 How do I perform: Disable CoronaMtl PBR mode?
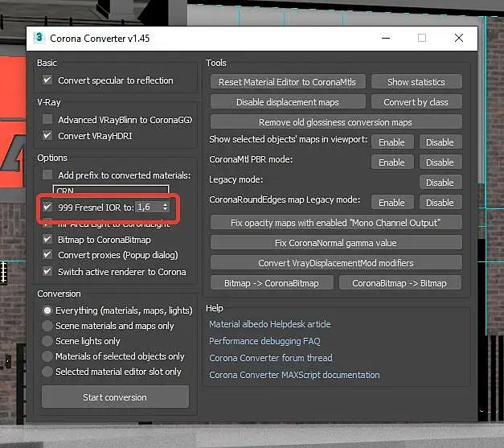(440, 162)
